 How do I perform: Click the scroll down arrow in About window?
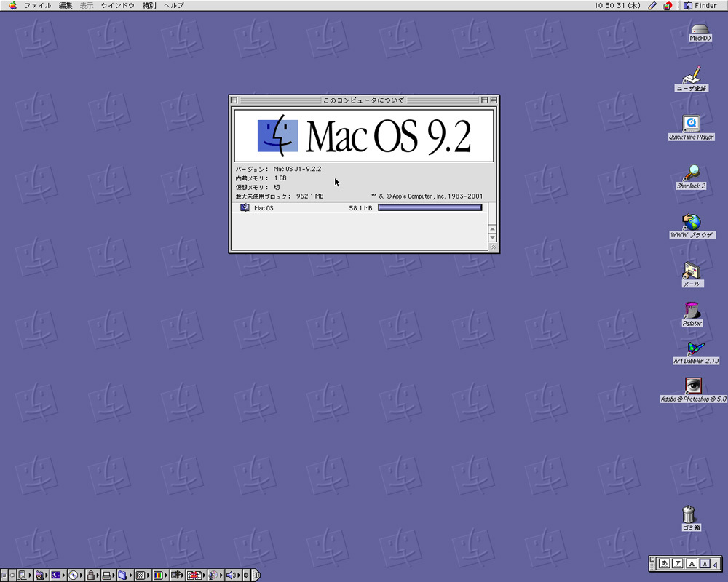pos(493,237)
